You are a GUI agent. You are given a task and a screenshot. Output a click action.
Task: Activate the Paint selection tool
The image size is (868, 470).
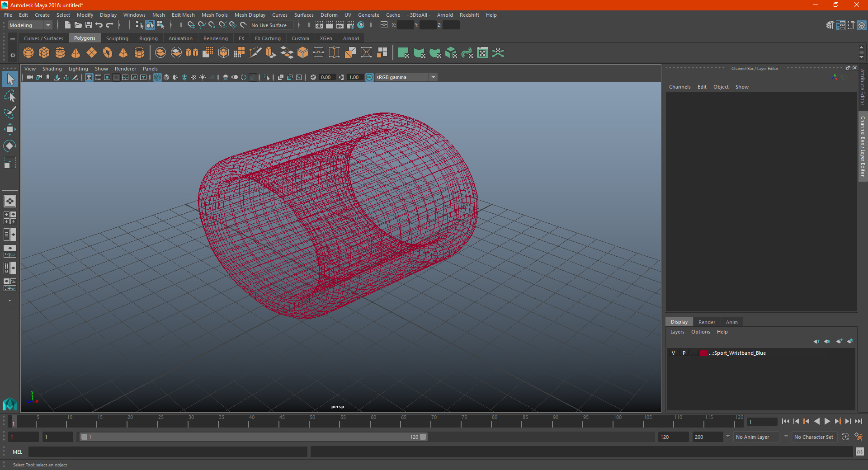click(10, 113)
